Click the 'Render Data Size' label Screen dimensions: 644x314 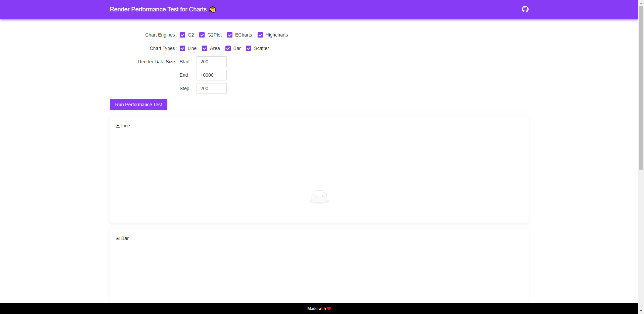pos(156,62)
